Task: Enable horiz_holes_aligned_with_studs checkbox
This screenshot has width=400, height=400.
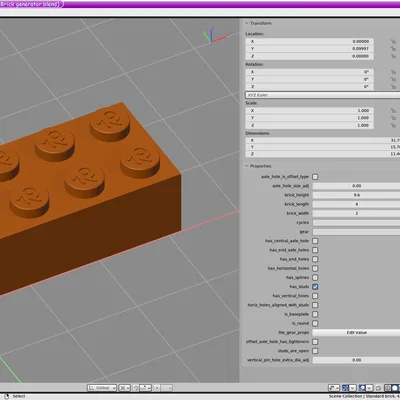Action: tap(315, 305)
